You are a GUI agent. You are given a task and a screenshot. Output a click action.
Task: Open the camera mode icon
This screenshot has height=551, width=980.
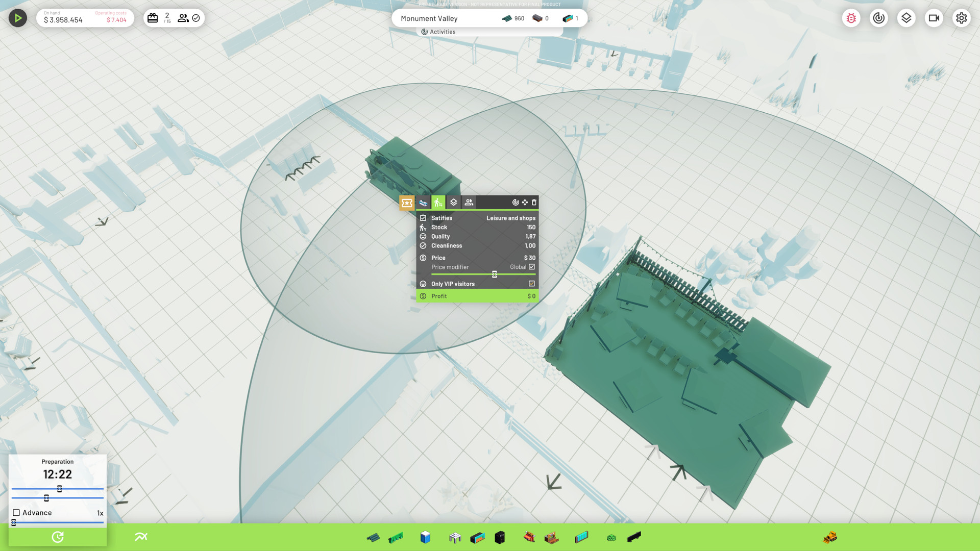pos(934,18)
